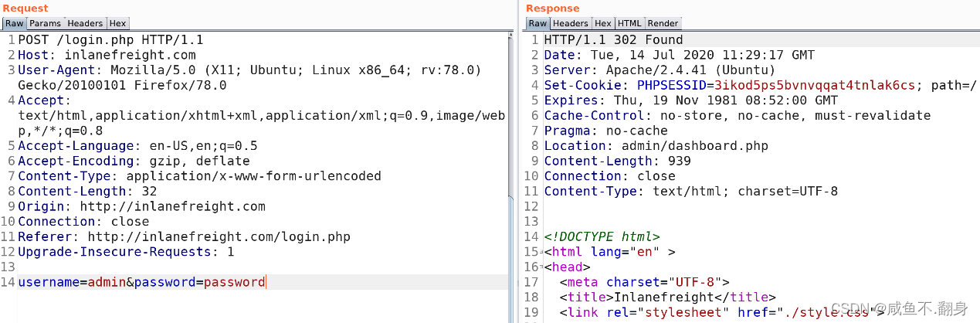
Task: Switch to Response HTML tab
Action: (x=629, y=24)
